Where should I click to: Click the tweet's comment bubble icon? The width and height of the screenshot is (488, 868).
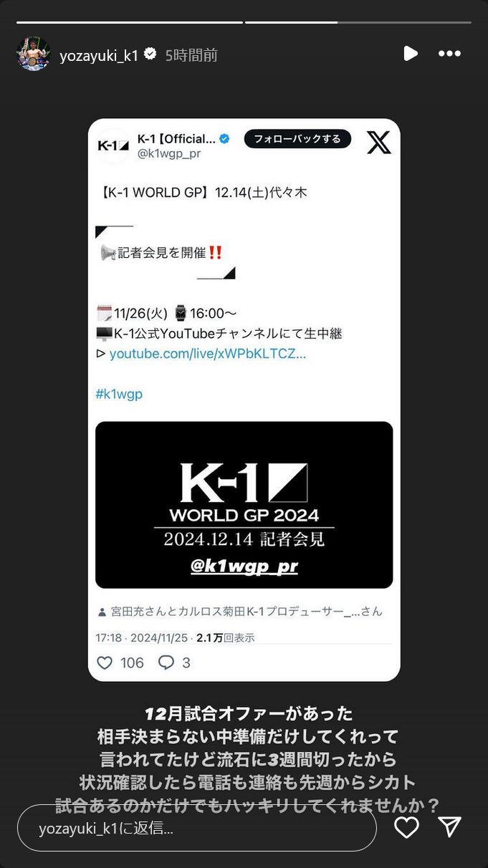(166, 662)
